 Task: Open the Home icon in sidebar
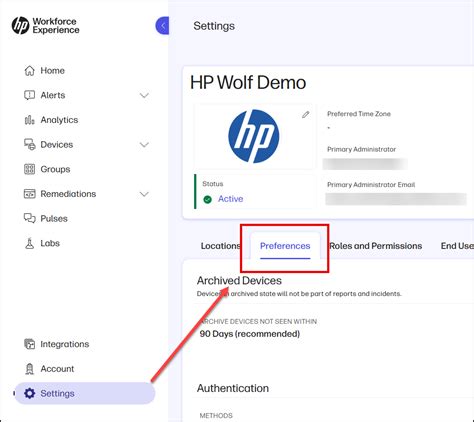29,71
